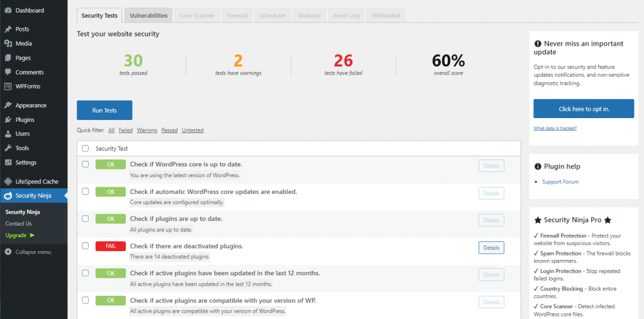The image size is (644, 319).
Task: Click the Comments speech bubble icon
Action: [8, 72]
